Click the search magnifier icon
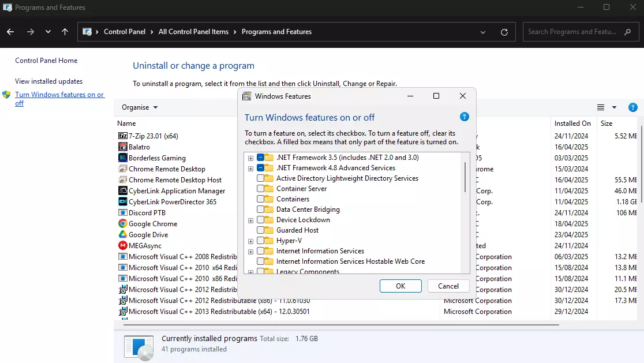 click(628, 32)
